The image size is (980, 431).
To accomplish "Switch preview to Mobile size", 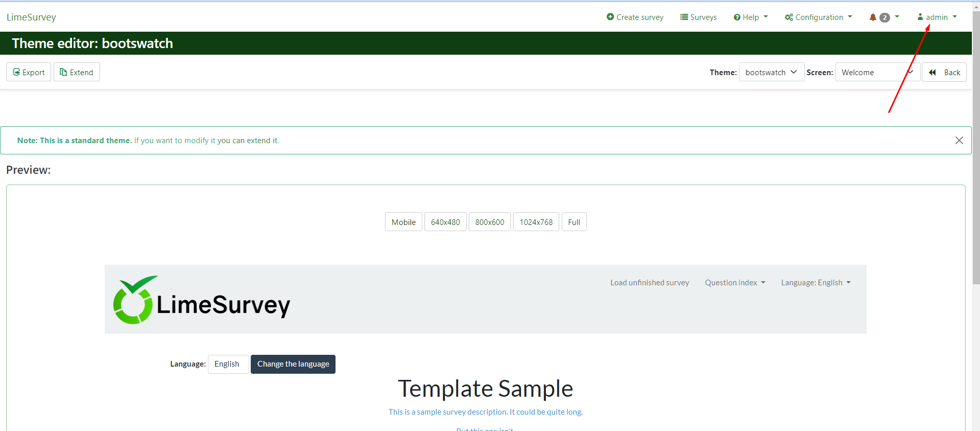I will pos(403,222).
